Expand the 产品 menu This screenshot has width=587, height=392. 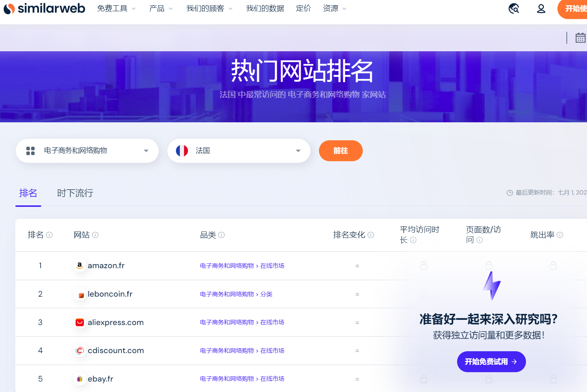coord(161,8)
